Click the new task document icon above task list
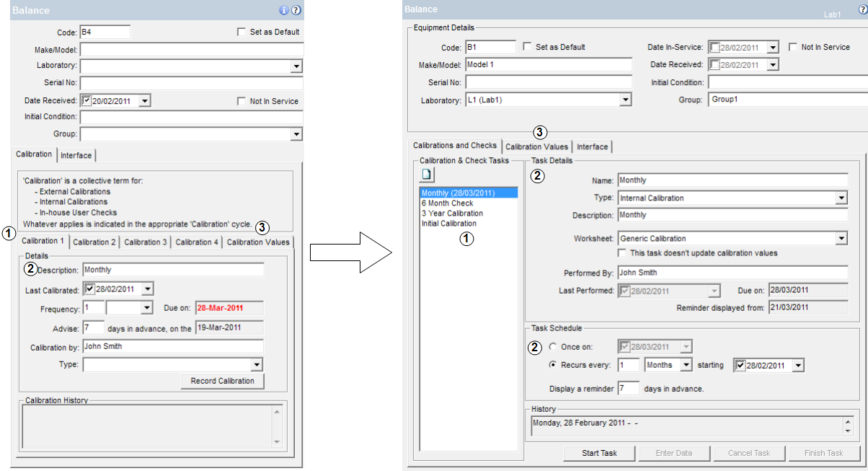Image resolution: width=868 pixels, height=471 pixels. [428, 175]
